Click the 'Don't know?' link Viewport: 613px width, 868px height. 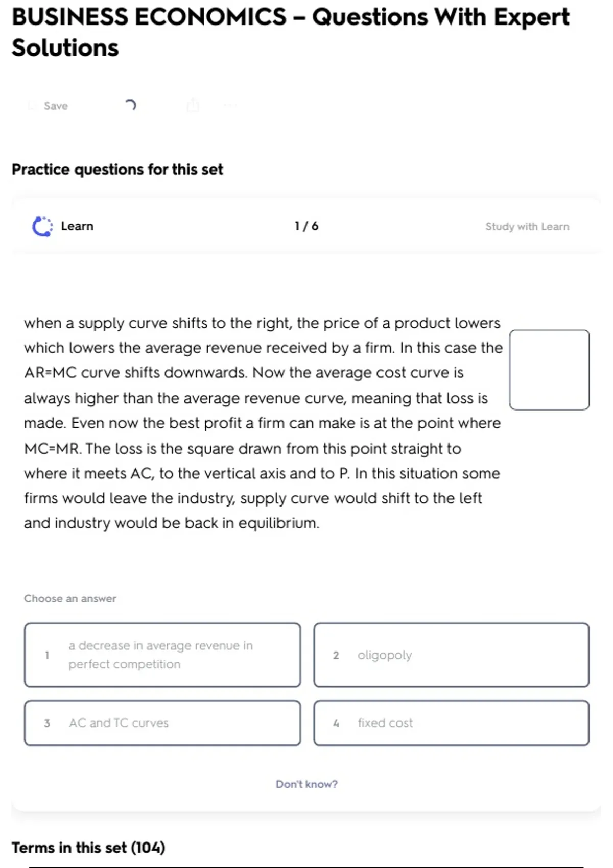(306, 784)
